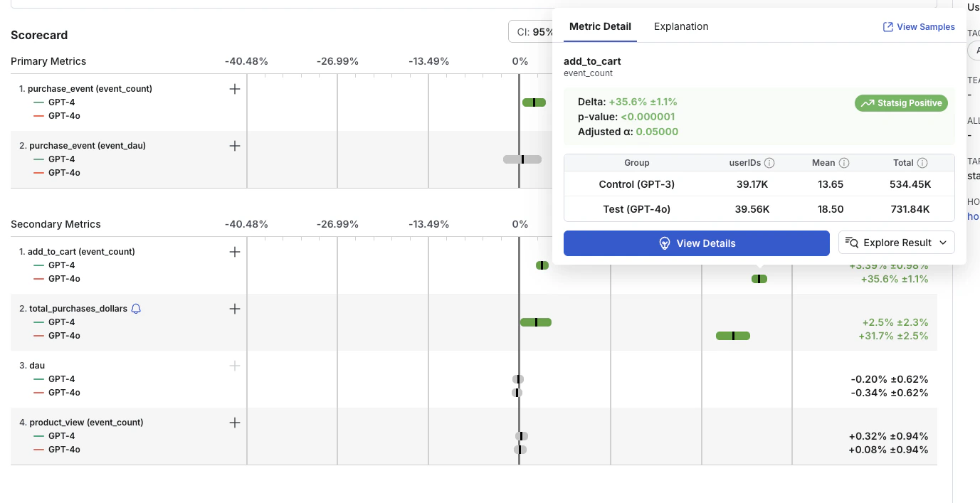Click the Statsig Positive badge
The width and height of the screenshot is (980, 503).
coord(902,103)
